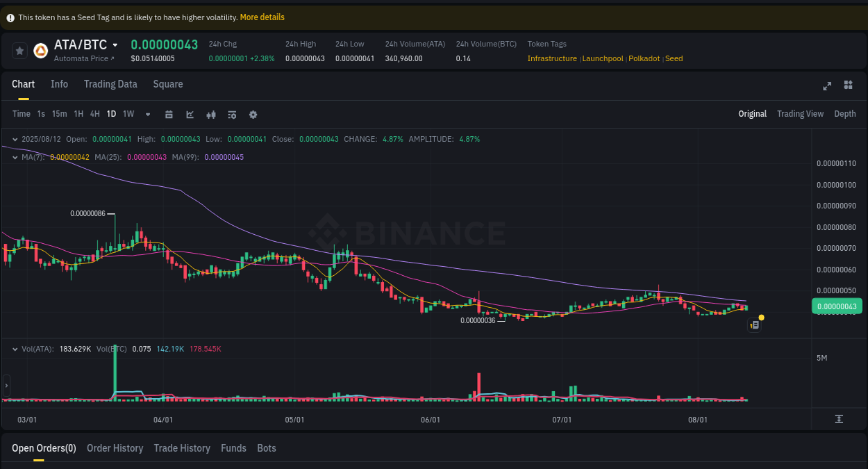Collapse the MA indicator row
Screen dimensions: 868x469
(x=14, y=157)
